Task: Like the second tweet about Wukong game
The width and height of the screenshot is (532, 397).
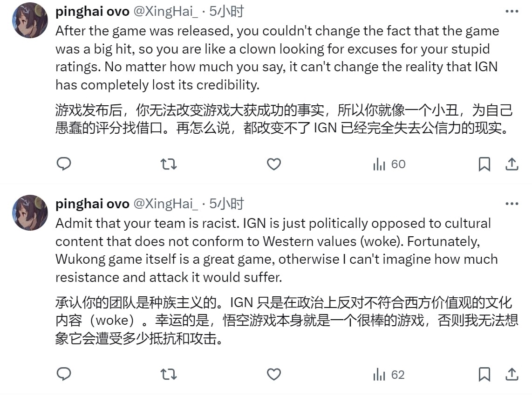Action: coord(273,374)
